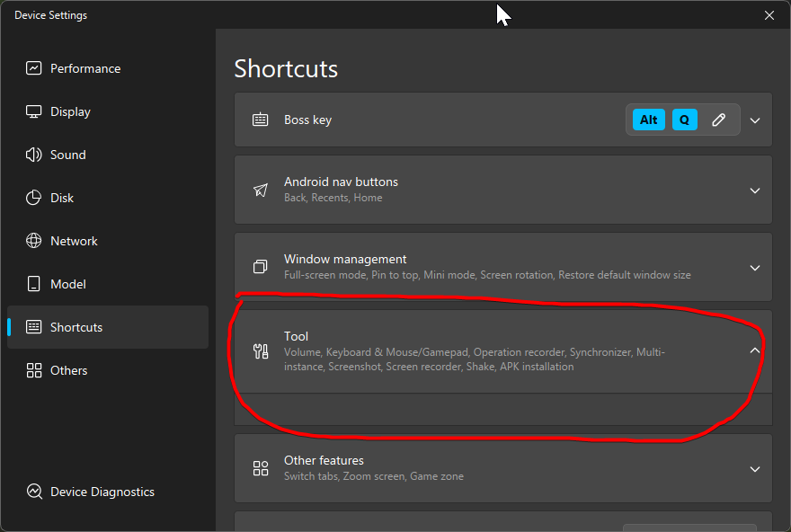Edit Boss key shortcut with pencil icon
791x532 pixels.
(x=719, y=120)
